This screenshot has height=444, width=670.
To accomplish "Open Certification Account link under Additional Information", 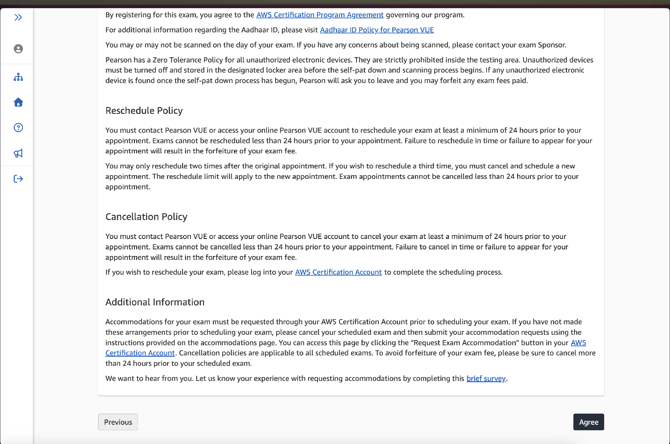I will click(x=140, y=353).
